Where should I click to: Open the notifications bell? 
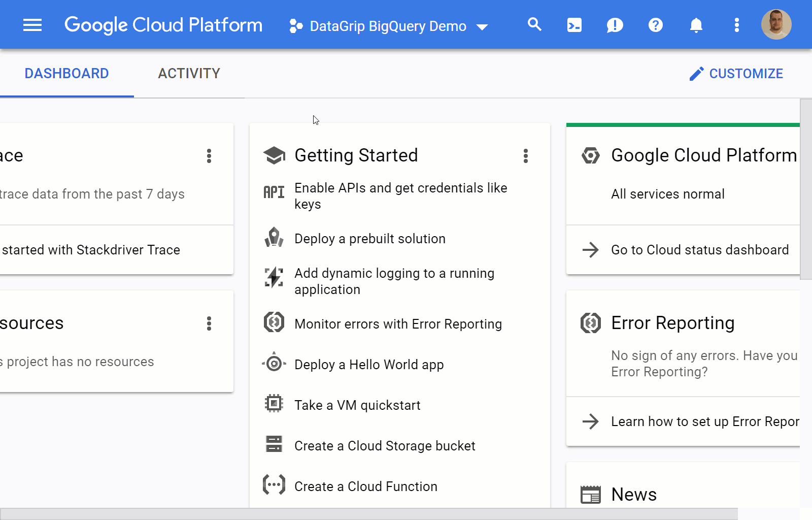[696, 25]
